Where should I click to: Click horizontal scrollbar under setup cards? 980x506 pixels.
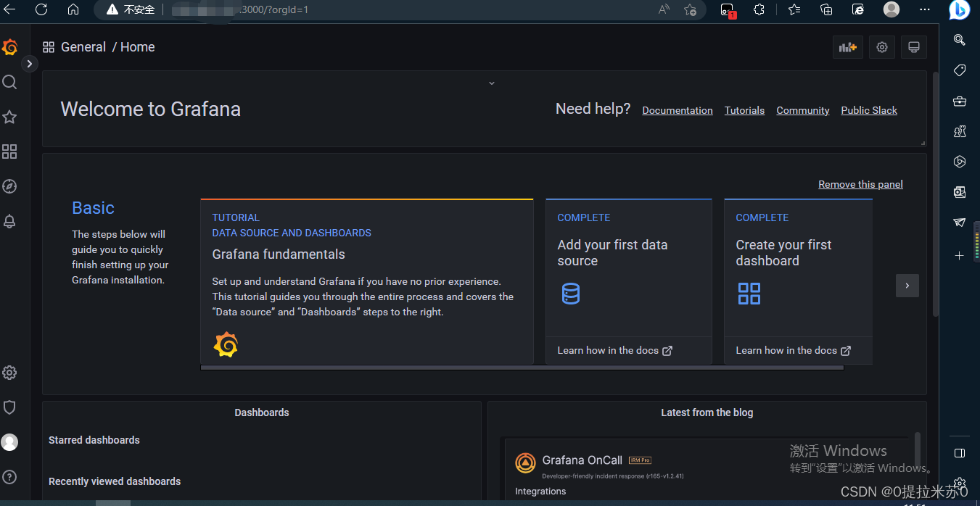pos(522,368)
